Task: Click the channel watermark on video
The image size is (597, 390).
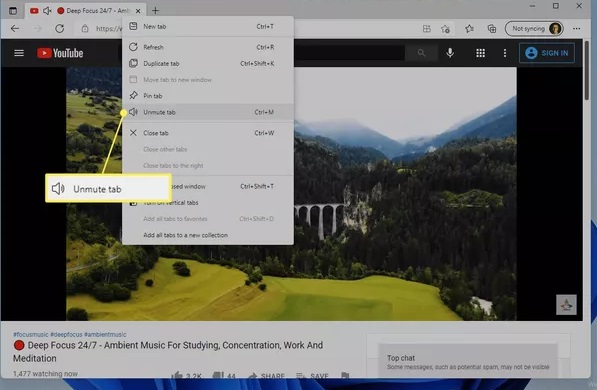Action: point(566,305)
